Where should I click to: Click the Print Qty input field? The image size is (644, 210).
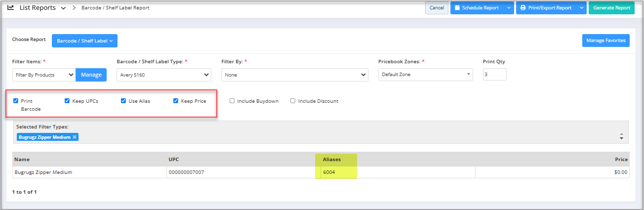[x=494, y=75]
